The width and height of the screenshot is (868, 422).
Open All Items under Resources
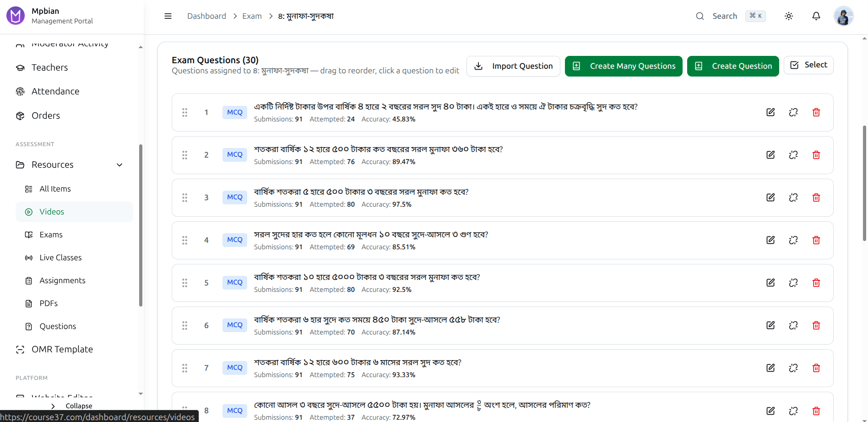(74, 189)
